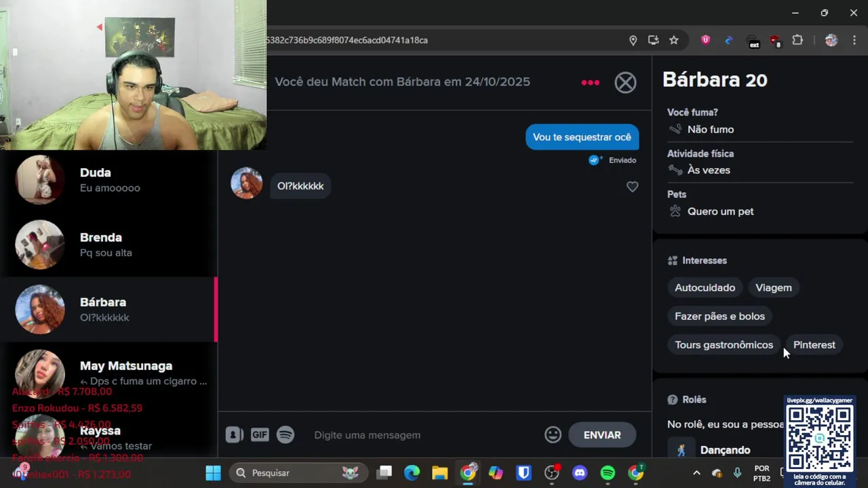Open the three-dot options menu for Bárbara's chat
Image resolution: width=868 pixels, height=488 pixels.
click(x=590, y=82)
